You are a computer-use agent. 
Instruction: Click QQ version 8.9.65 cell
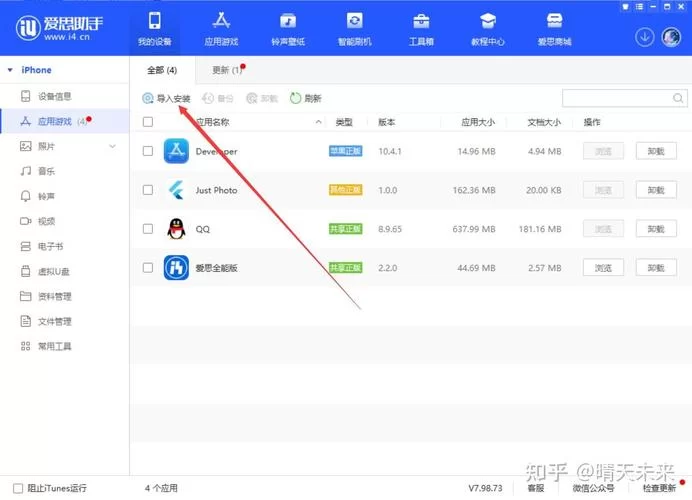point(390,229)
